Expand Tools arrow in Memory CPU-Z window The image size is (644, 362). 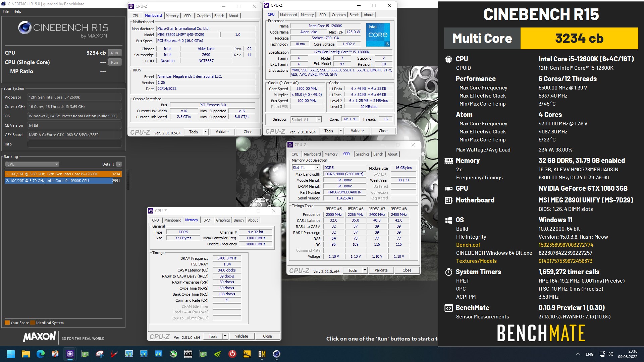(x=225, y=337)
